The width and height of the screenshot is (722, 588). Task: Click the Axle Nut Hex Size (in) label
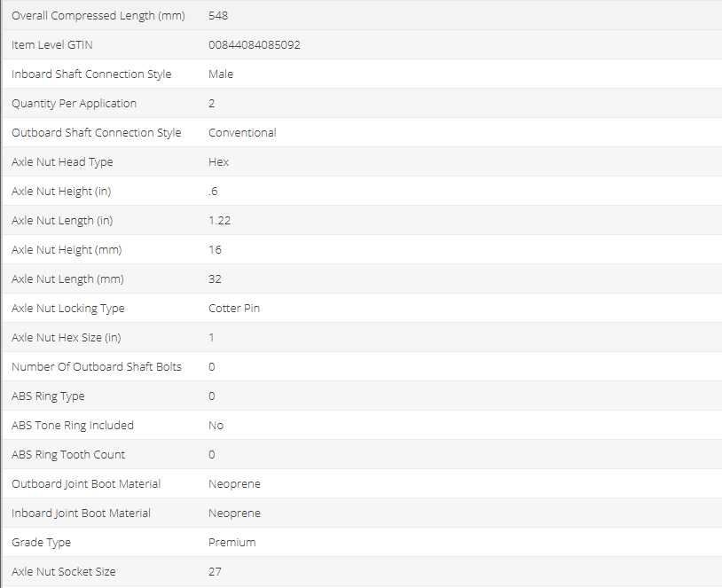[67, 338]
